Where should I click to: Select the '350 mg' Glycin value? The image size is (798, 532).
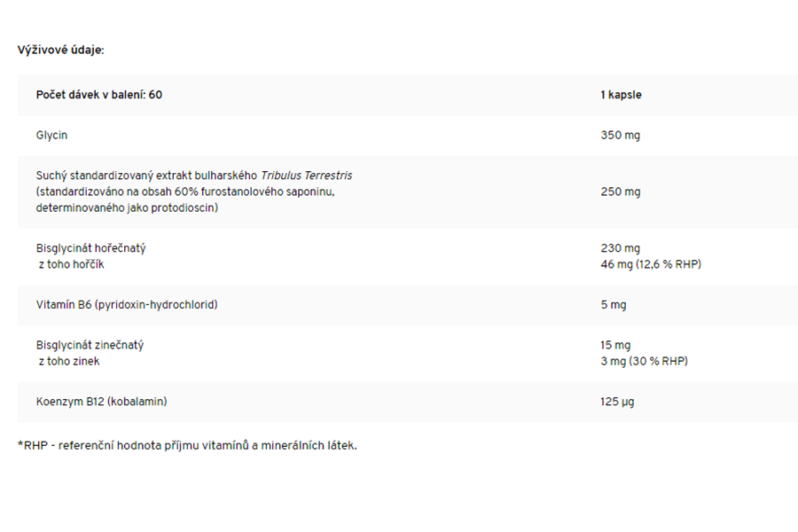620,136
